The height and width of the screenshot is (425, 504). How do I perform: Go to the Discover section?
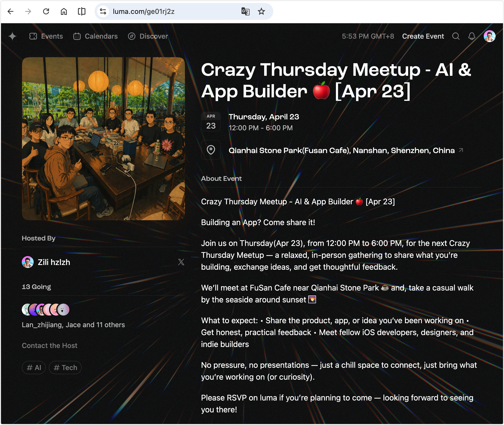[x=148, y=36]
